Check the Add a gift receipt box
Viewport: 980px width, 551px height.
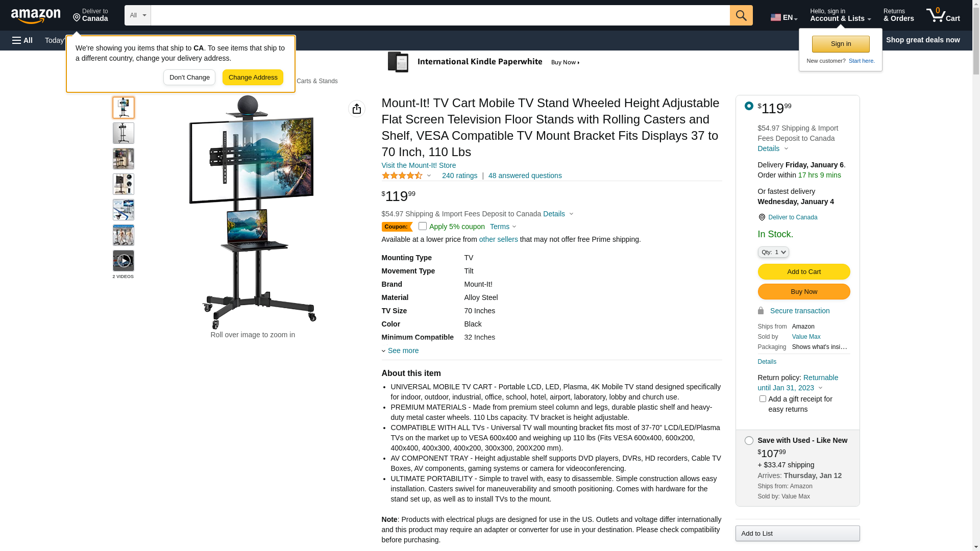point(763,399)
